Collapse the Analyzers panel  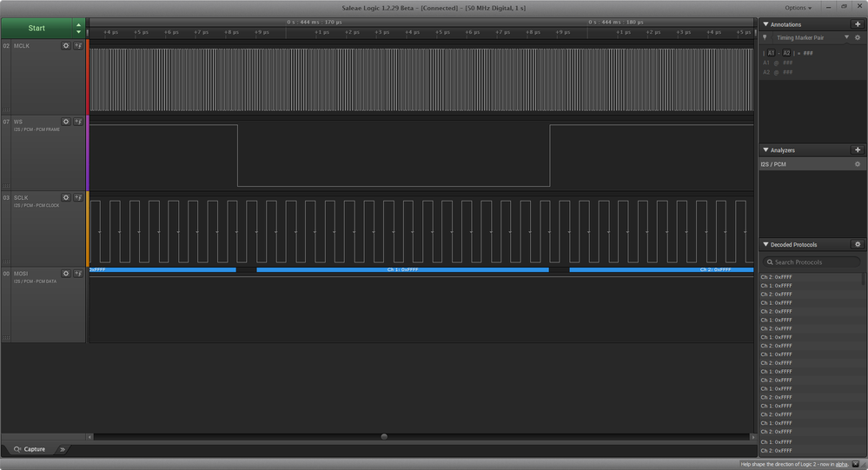coord(766,150)
